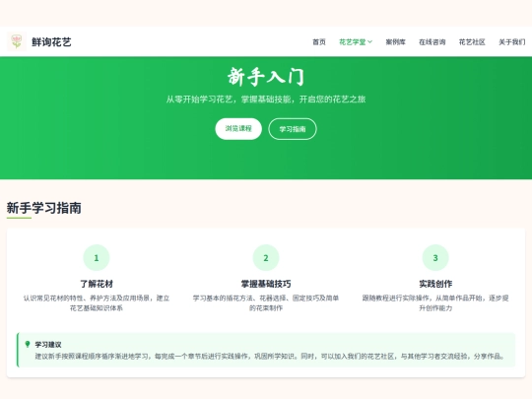Navigate to the 花艺社区 nav item
Viewport: 532px width, 399px height.
point(472,42)
